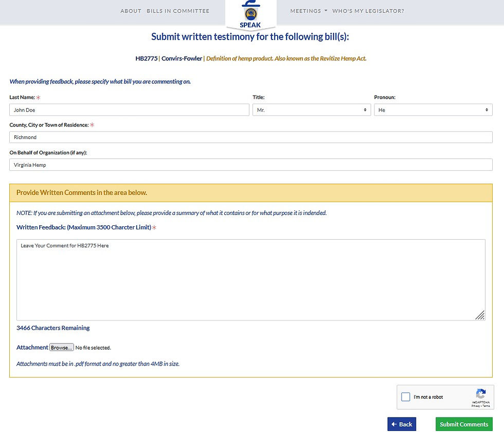
Task: Click the reCAPTCHA logo icon
Action: 480,394
